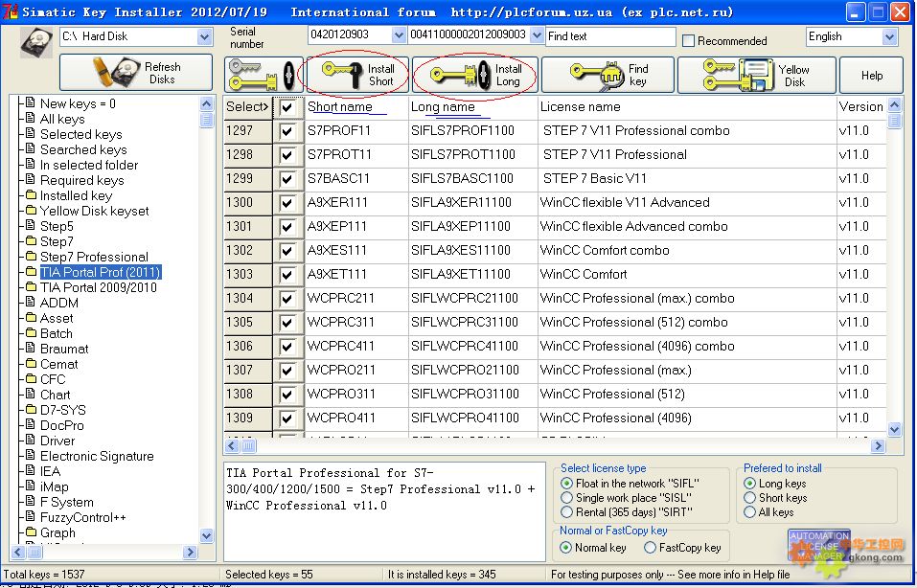The image size is (917, 588).
Task: Open the drive selection dropdown
Action: click(x=204, y=36)
